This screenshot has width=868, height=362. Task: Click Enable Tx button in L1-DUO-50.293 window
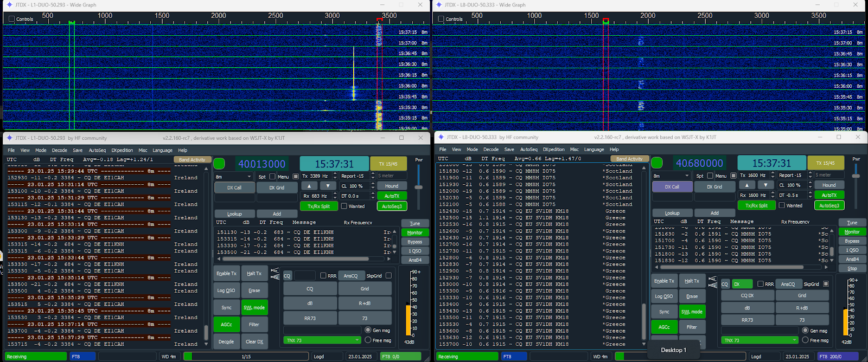tap(227, 274)
